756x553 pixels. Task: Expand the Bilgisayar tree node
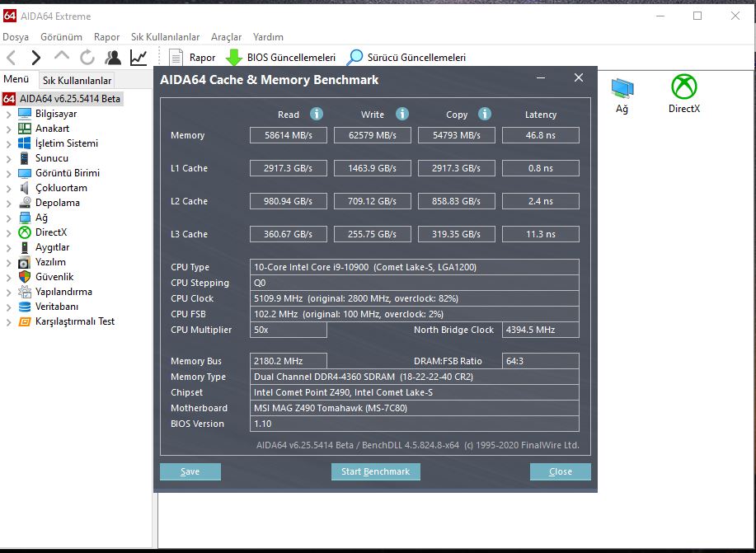(x=9, y=115)
